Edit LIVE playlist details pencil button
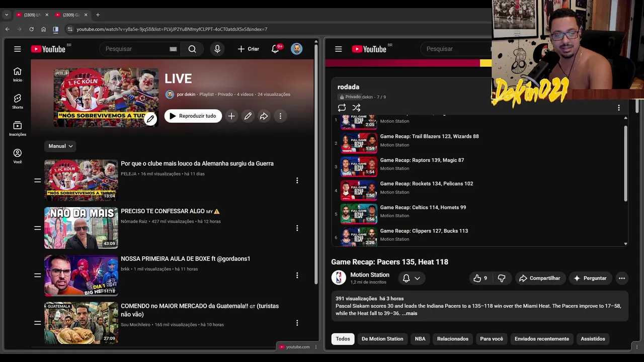This screenshot has width=644, height=362. click(248, 116)
